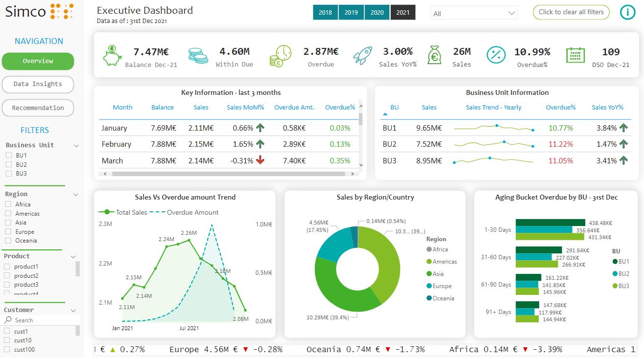Switch to the 2019 year tab

click(x=351, y=12)
